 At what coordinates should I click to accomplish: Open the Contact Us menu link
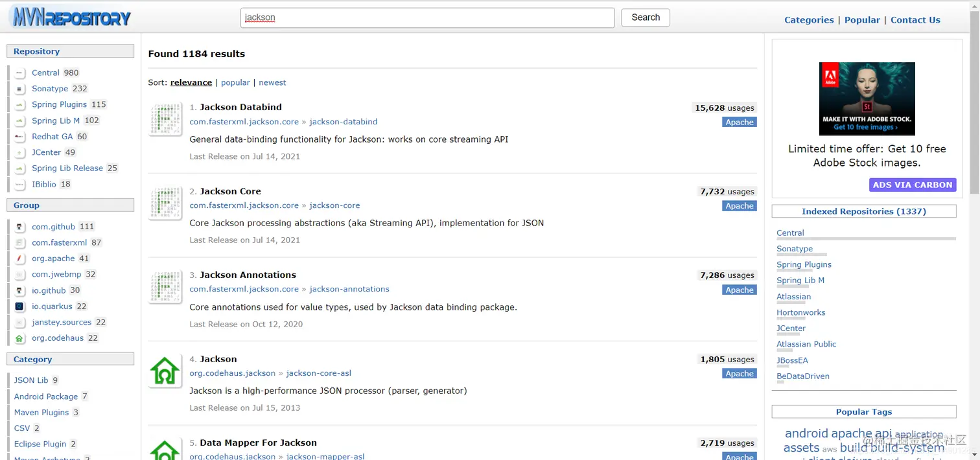915,20
